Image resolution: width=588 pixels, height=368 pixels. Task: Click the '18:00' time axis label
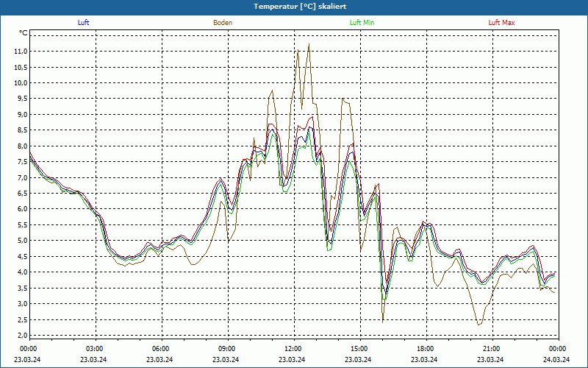pos(426,349)
